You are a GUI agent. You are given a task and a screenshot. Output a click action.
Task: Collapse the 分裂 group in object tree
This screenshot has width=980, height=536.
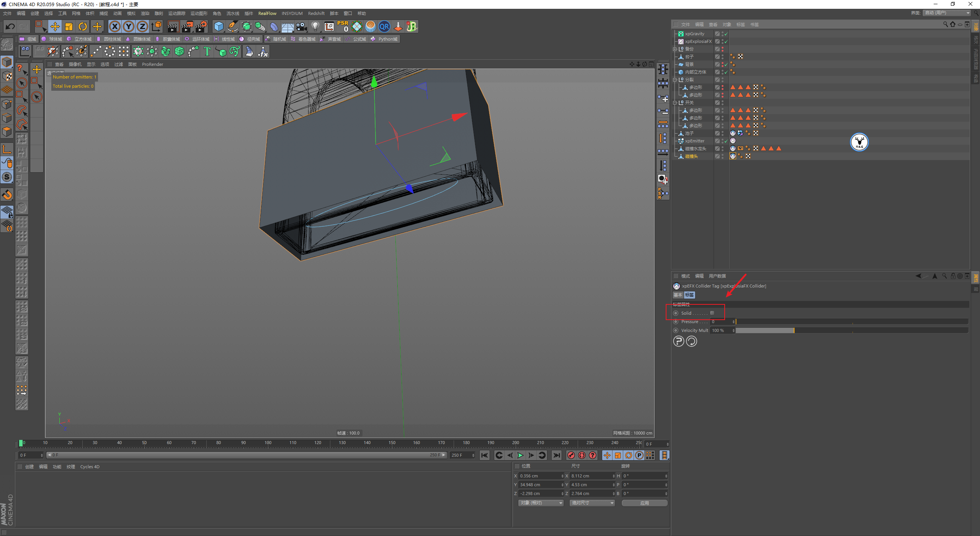coord(675,80)
